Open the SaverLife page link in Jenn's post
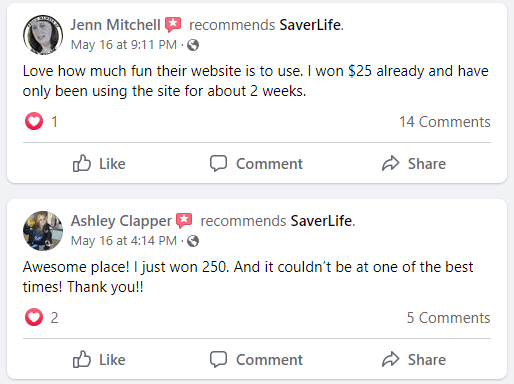The height and width of the screenshot is (384, 514). pyautogui.click(x=310, y=25)
